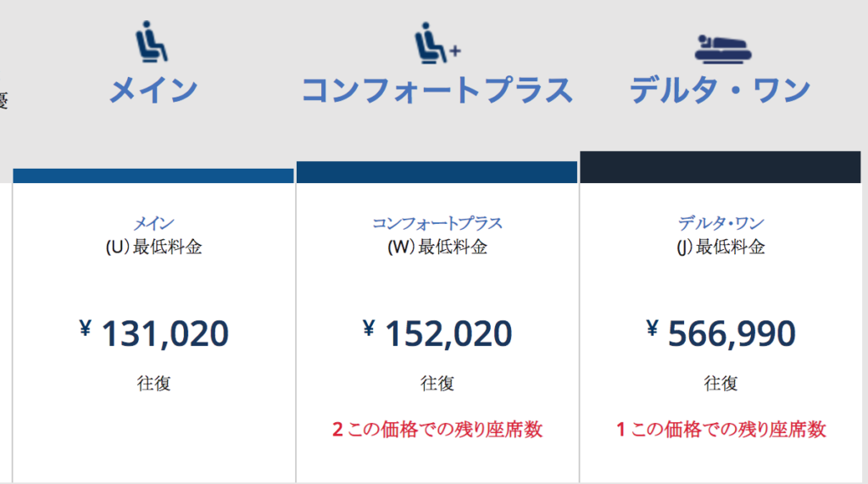Click the small デルタ・ワン link in fare card
The image size is (868, 484).
click(x=721, y=223)
